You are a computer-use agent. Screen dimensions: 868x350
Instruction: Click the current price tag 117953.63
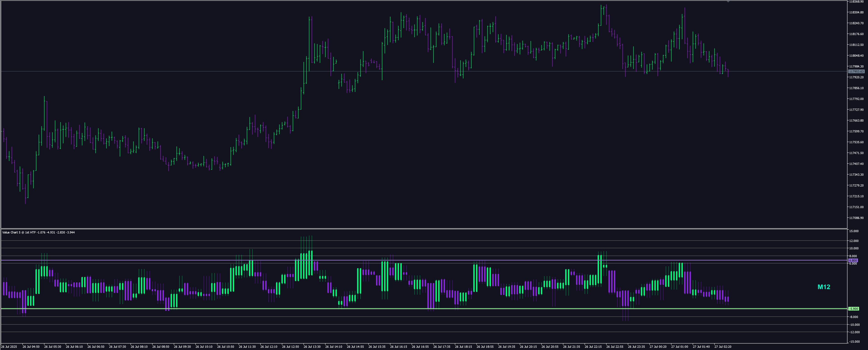[856, 71]
